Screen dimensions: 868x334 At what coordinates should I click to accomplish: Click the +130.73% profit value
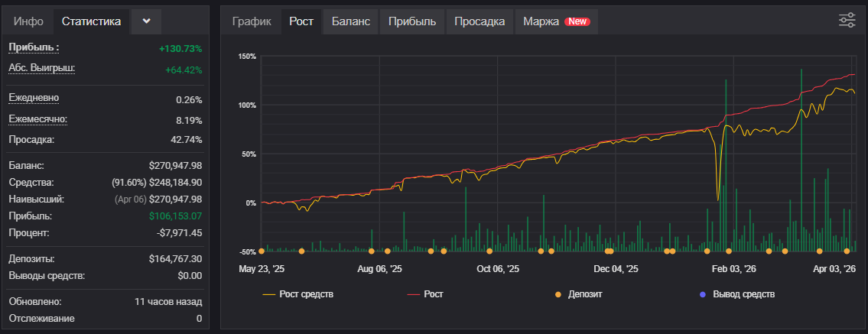click(180, 49)
